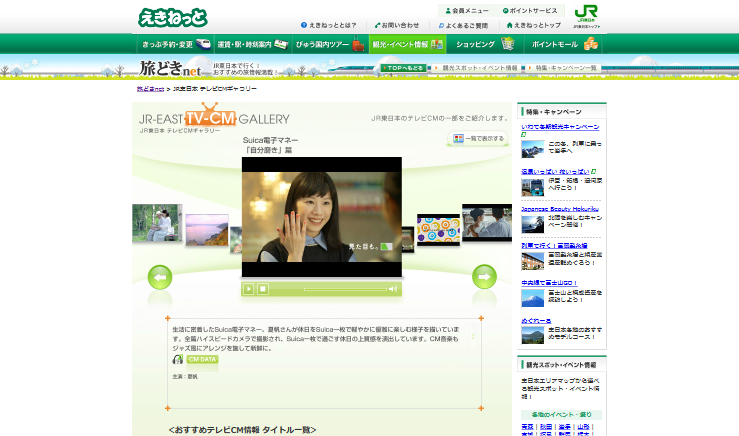Click snowy mountain campaign thumbnail

click(x=533, y=149)
